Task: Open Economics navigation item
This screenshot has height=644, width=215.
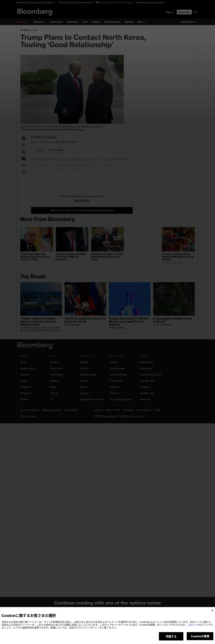Action: (57, 22)
